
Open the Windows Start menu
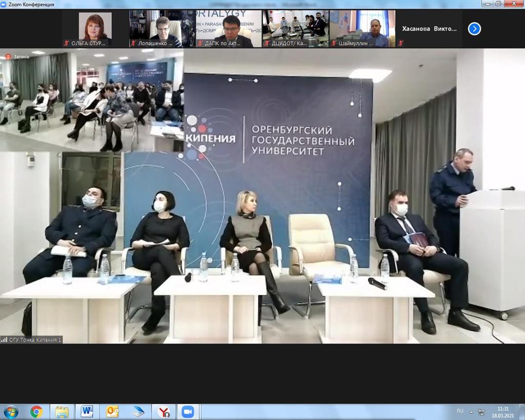click(x=11, y=412)
